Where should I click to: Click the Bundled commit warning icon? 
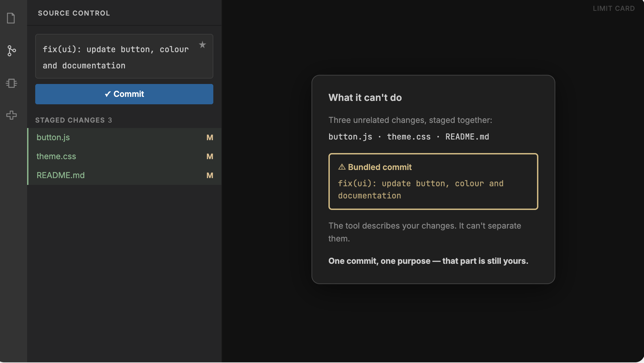click(x=342, y=167)
